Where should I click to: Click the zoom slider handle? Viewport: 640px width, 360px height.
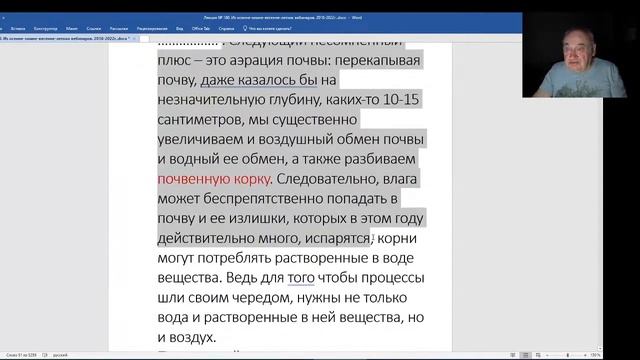pos(568,355)
